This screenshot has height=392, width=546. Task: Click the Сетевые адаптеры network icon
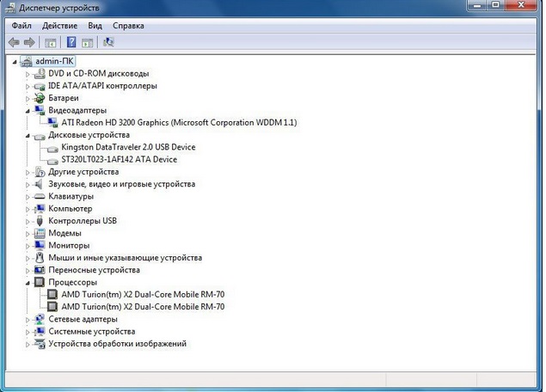40,319
